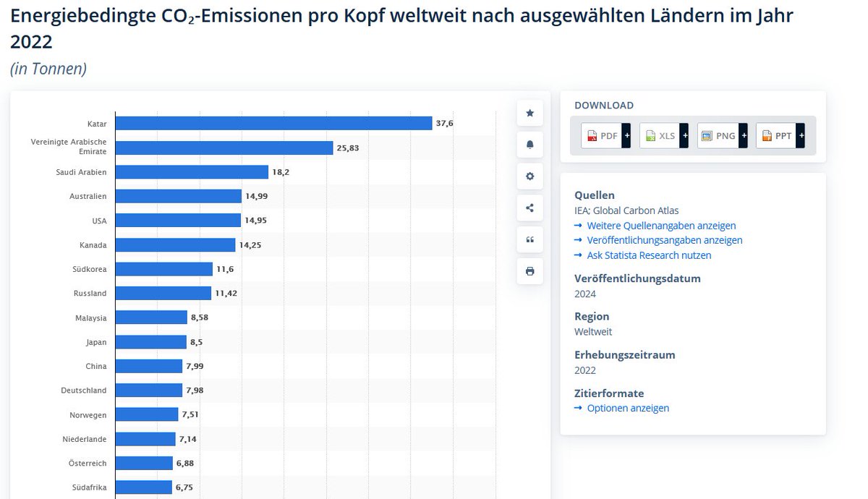Download the chart as PDF

coord(606,135)
